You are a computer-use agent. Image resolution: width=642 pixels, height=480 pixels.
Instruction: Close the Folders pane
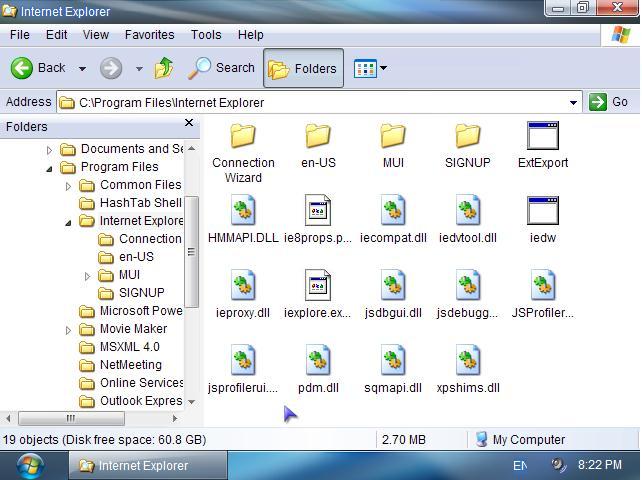coord(189,123)
